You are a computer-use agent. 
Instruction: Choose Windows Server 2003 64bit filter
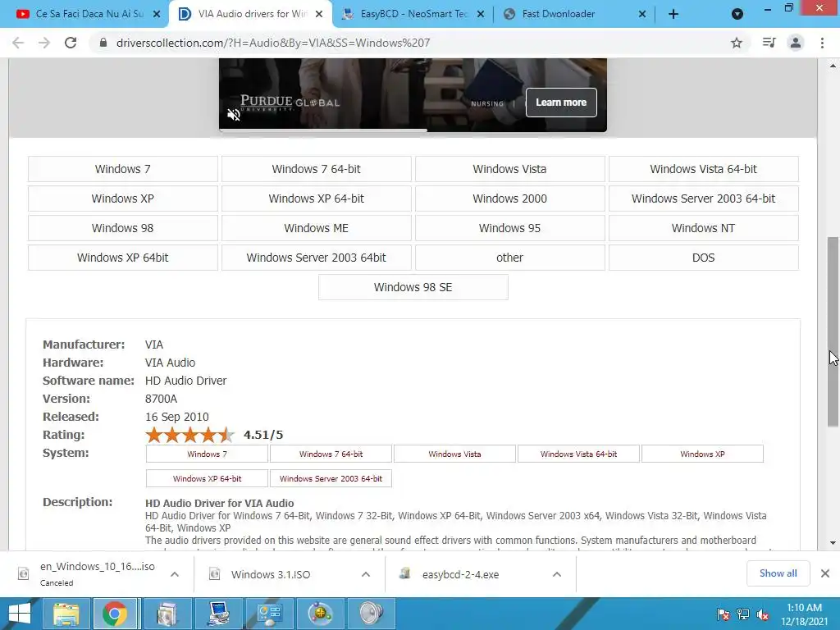click(x=316, y=257)
